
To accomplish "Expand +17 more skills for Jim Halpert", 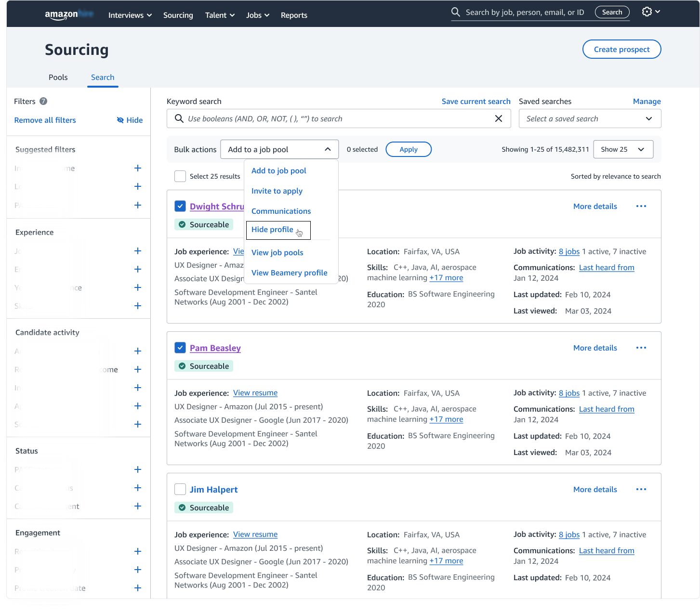I will click(x=446, y=560).
